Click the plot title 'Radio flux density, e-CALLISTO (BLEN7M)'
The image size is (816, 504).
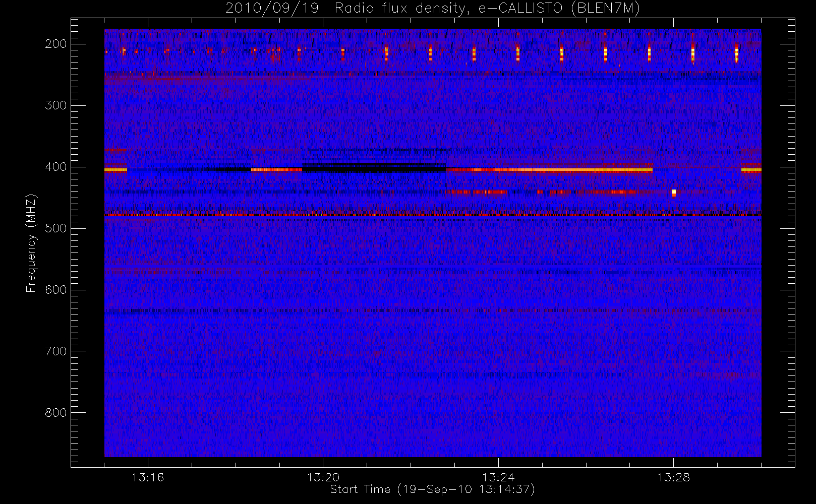point(487,9)
